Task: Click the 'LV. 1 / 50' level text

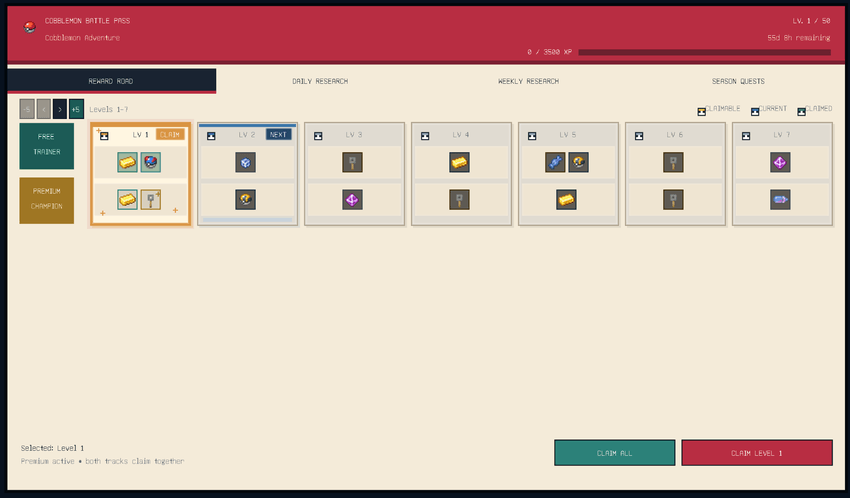Action: coord(811,21)
